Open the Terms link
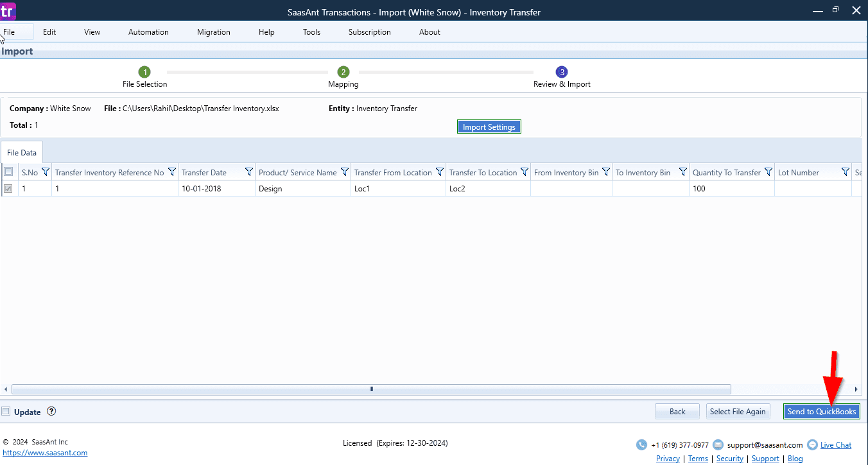 [698, 459]
